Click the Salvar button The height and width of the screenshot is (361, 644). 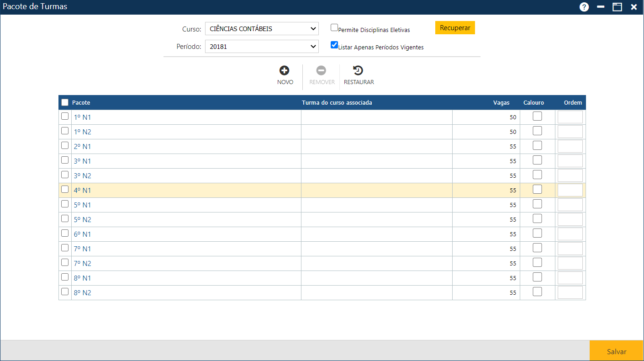click(x=616, y=351)
